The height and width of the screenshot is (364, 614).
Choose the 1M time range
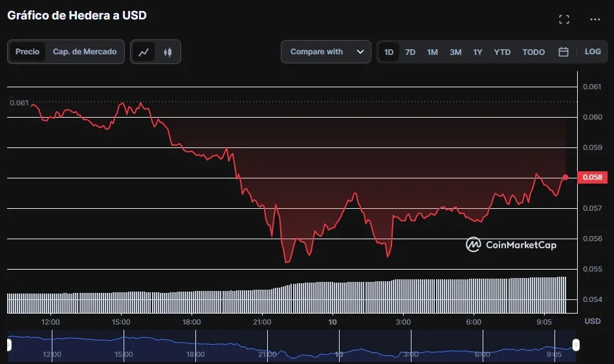tap(432, 52)
